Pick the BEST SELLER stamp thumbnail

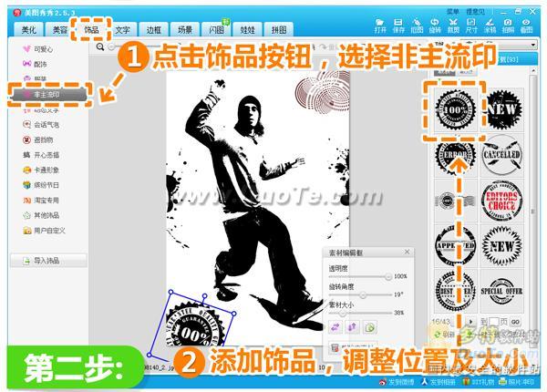(x=455, y=291)
